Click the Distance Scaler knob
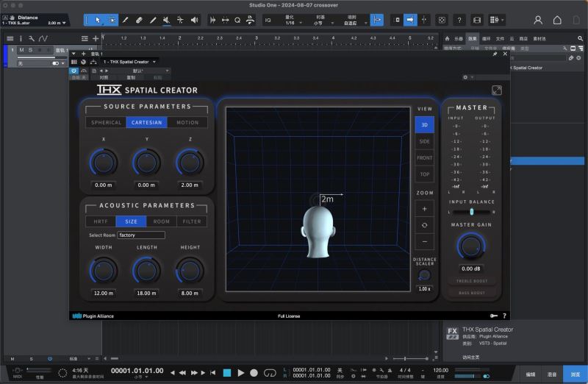This screenshot has height=384, width=588. coord(425,276)
